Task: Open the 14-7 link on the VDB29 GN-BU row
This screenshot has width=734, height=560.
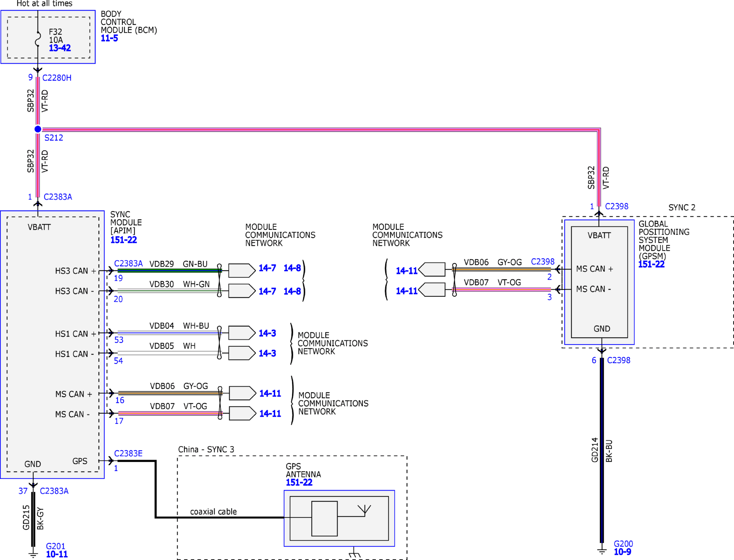Action: (267, 268)
